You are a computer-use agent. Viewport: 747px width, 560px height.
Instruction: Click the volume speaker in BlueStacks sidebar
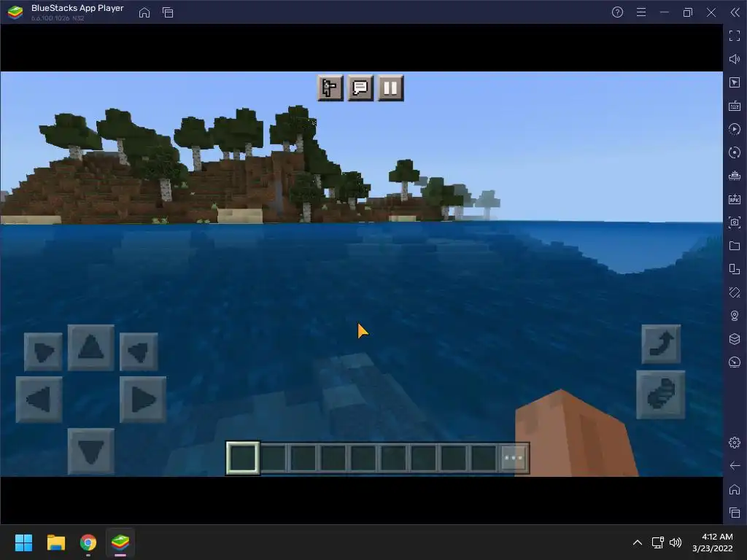point(735,59)
